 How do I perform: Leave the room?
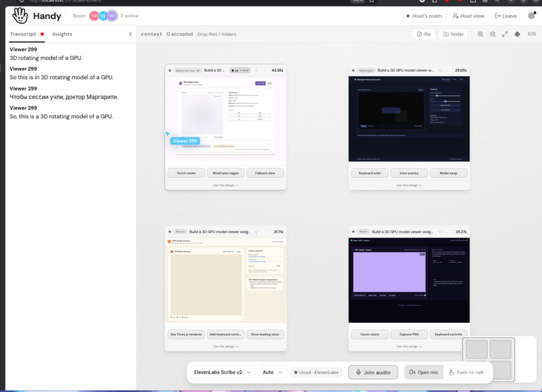506,16
